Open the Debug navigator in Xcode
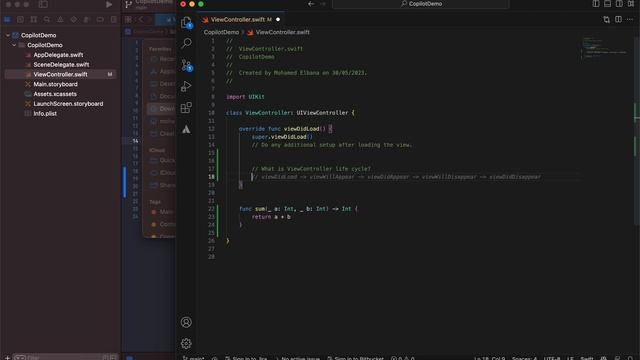This screenshot has height=360, width=640. 87,19
